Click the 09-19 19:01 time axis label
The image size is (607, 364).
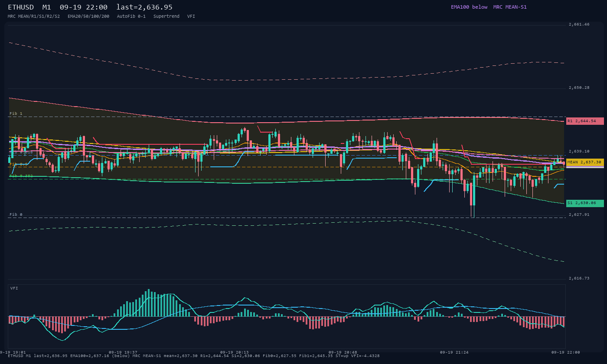pos(13,352)
